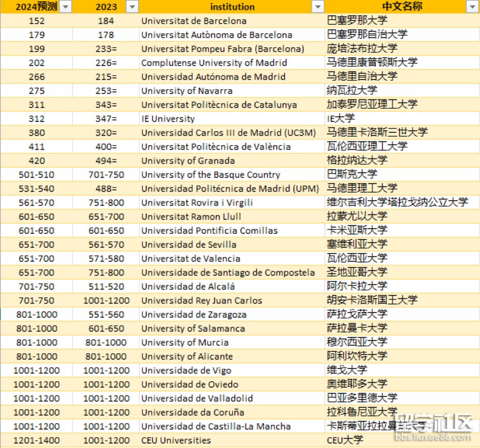The height and width of the screenshot is (448, 480).
Task: Open the 2024预测 column filter dropdown
Action: click(65, 7)
